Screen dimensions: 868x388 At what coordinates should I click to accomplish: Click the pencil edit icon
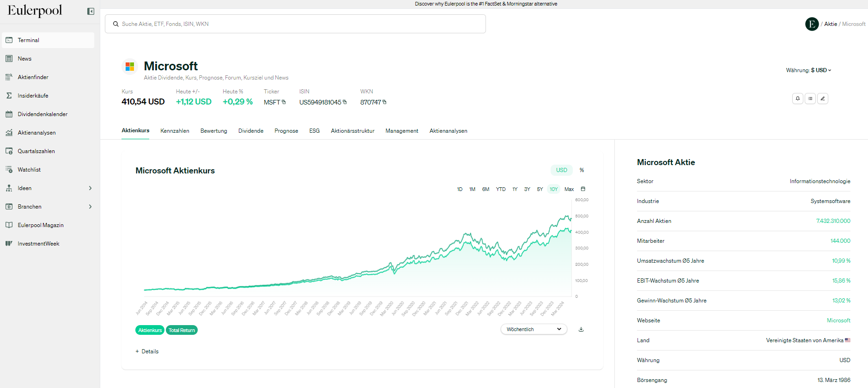pos(823,99)
